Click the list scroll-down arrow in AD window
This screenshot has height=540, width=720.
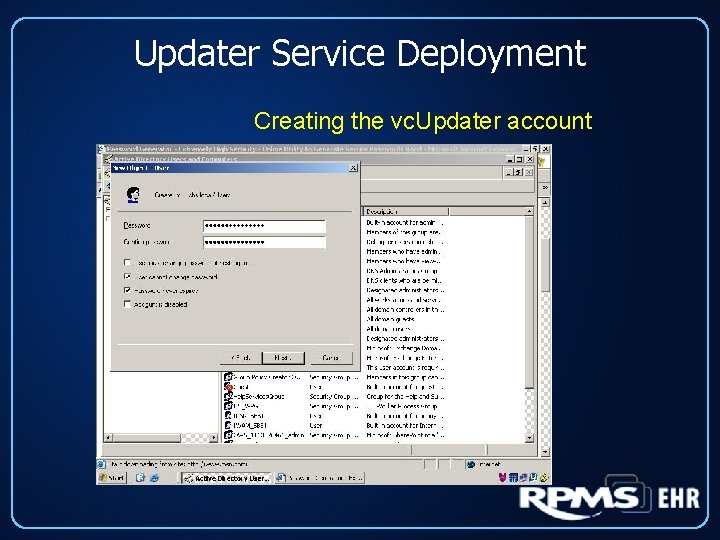point(529,438)
